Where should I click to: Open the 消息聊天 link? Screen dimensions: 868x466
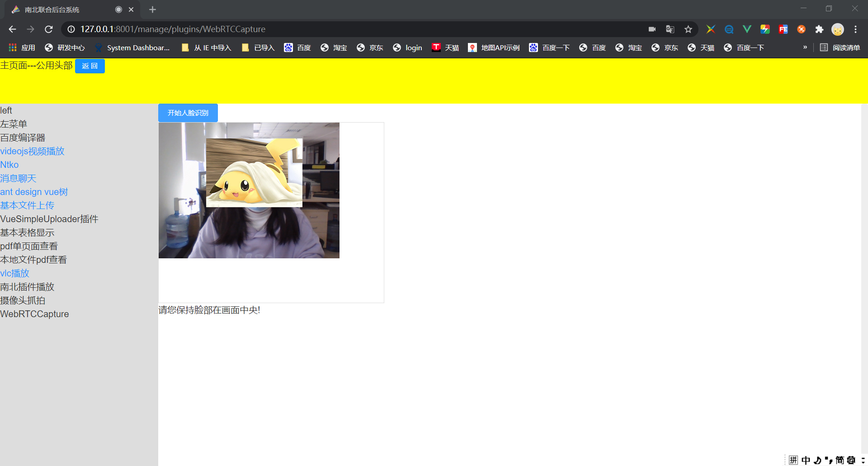[18, 178]
